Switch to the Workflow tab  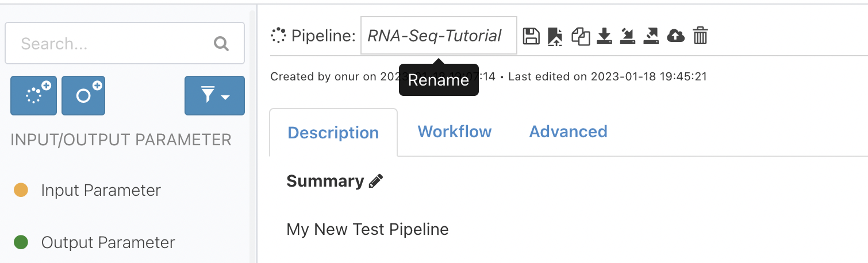click(x=455, y=131)
